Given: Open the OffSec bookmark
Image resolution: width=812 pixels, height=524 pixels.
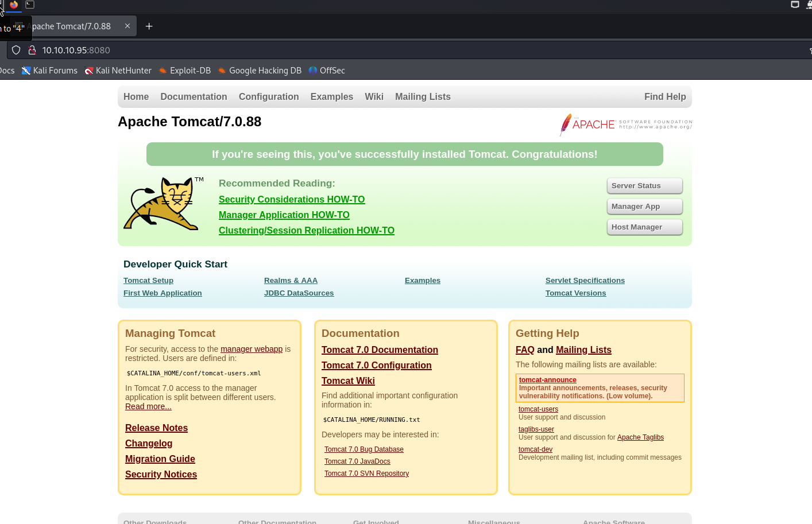Looking at the screenshot, I should click(x=327, y=71).
